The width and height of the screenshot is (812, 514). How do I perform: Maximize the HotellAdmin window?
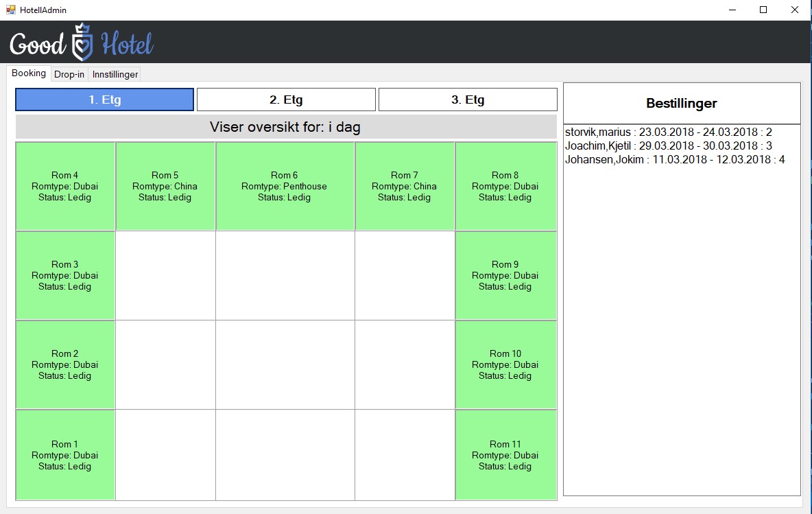pos(763,10)
